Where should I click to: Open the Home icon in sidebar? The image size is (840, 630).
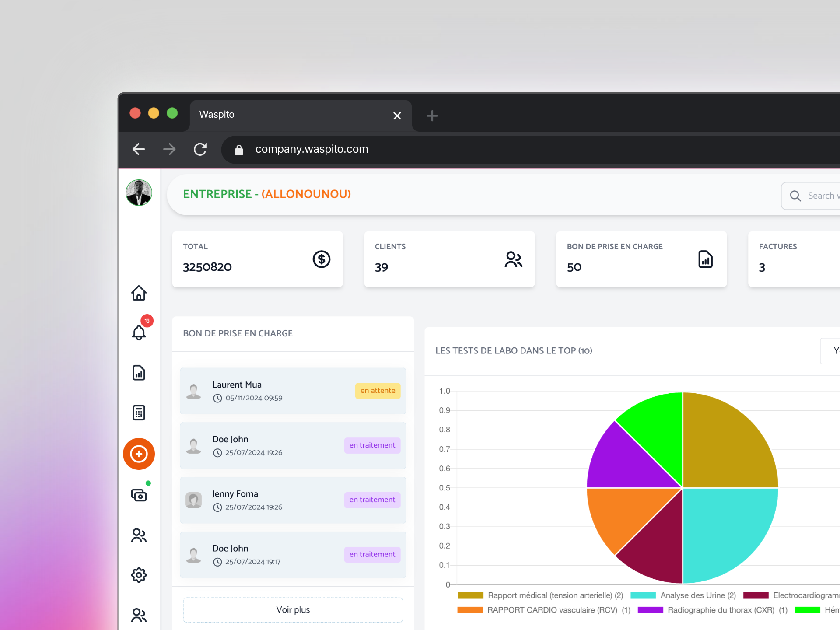coord(139,293)
